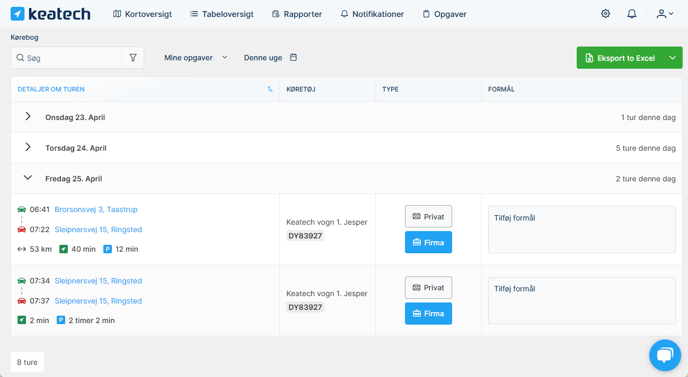688x377 pixels.
Task: Click the parking icon by 2 timer 2 min
Action: click(x=61, y=320)
